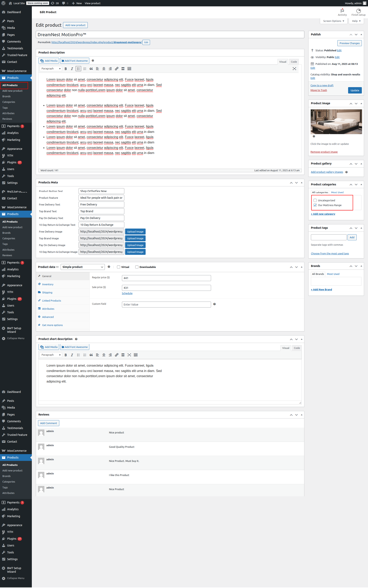The image size is (368, 588).
Task: Click the Remove product image link
Action: [x=324, y=152]
